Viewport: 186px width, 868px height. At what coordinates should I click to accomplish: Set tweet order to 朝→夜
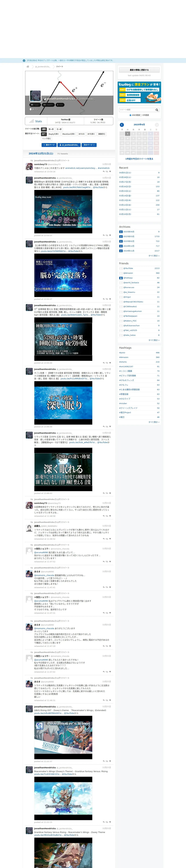click(x=51, y=129)
